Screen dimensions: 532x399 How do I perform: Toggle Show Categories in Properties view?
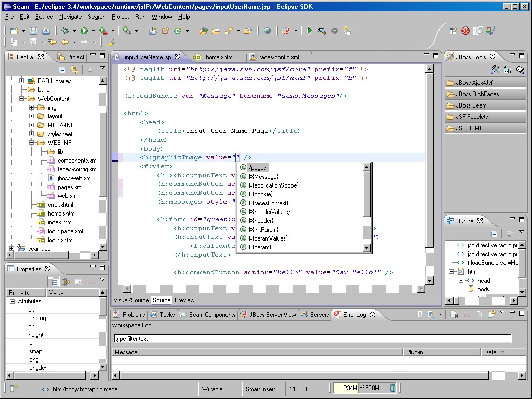click(x=54, y=282)
